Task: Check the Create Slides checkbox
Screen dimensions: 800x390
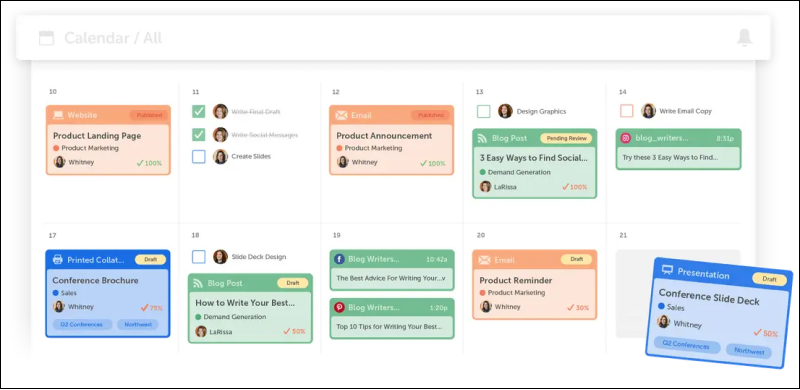Action: pyautogui.click(x=199, y=157)
